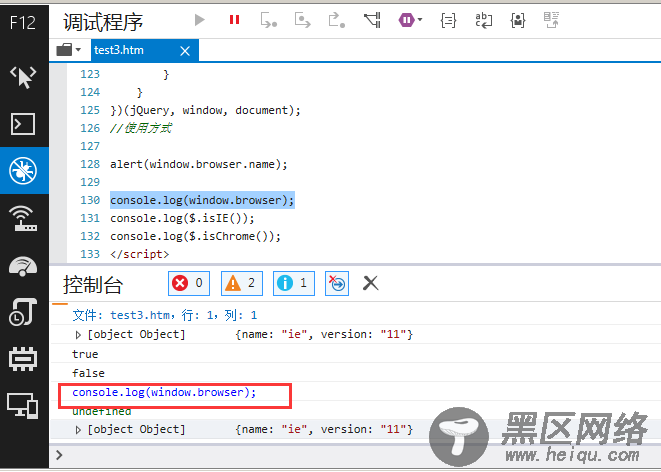Toggle the info messages filter showing 1
Viewport: 661px width, 472px height.
294,283
